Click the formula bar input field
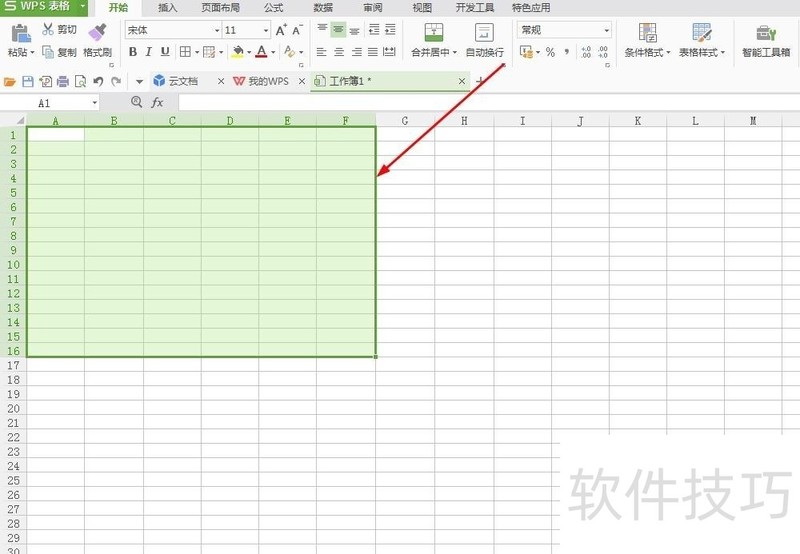The height and width of the screenshot is (554, 800). pyautogui.click(x=489, y=103)
